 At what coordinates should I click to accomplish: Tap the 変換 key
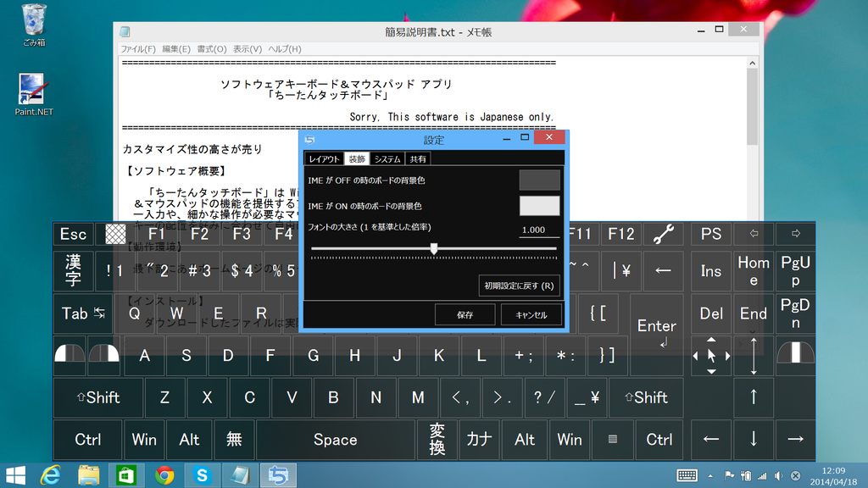[437, 440]
